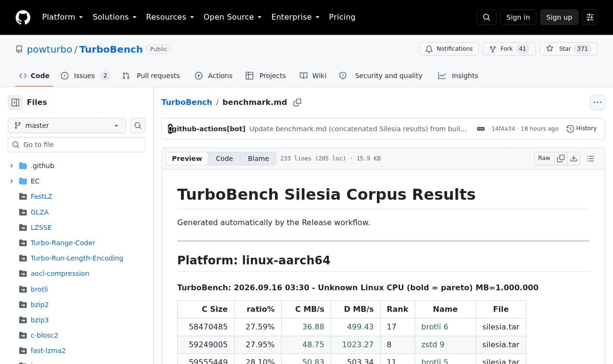Open the Issues tab

(x=86, y=76)
